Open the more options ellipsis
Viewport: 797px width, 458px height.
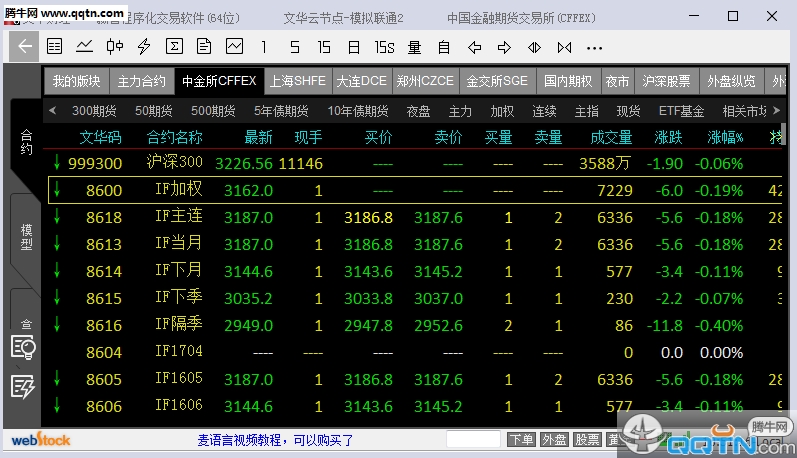[x=594, y=48]
